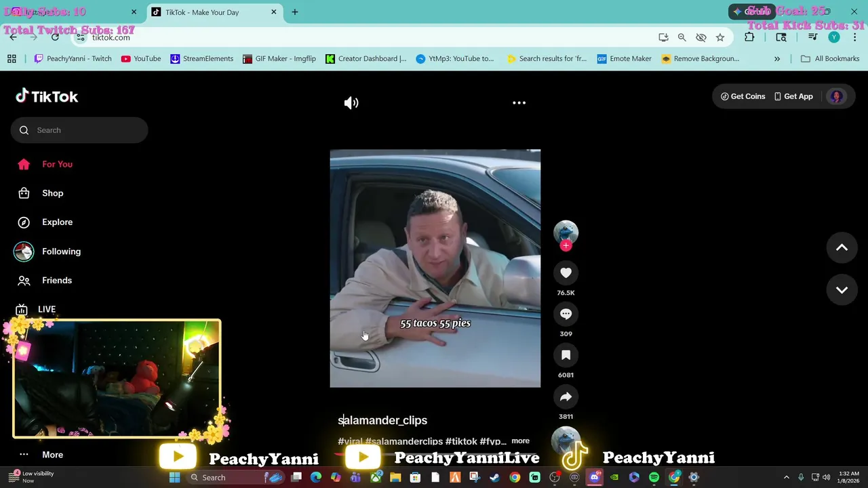Open the video three-dots options menu
Viewport: 868px width, 488px height.
[519, 103]
